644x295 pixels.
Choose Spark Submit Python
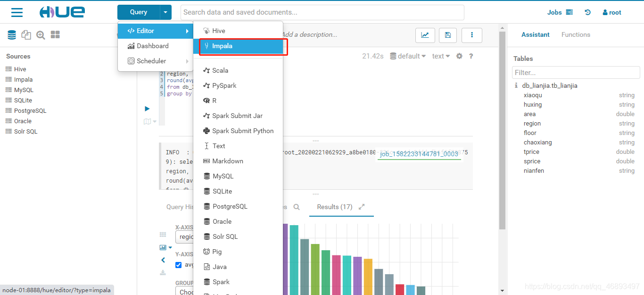tap(238, 131)
